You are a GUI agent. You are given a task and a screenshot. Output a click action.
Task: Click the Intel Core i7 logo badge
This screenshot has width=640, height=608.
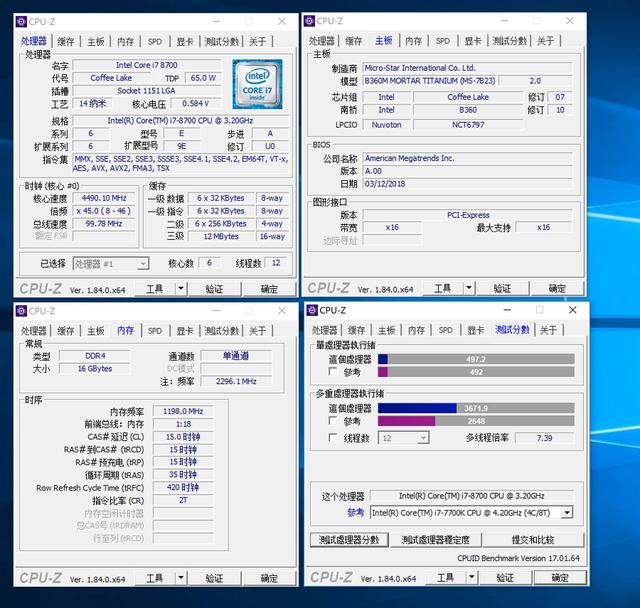tap(257, 84)
